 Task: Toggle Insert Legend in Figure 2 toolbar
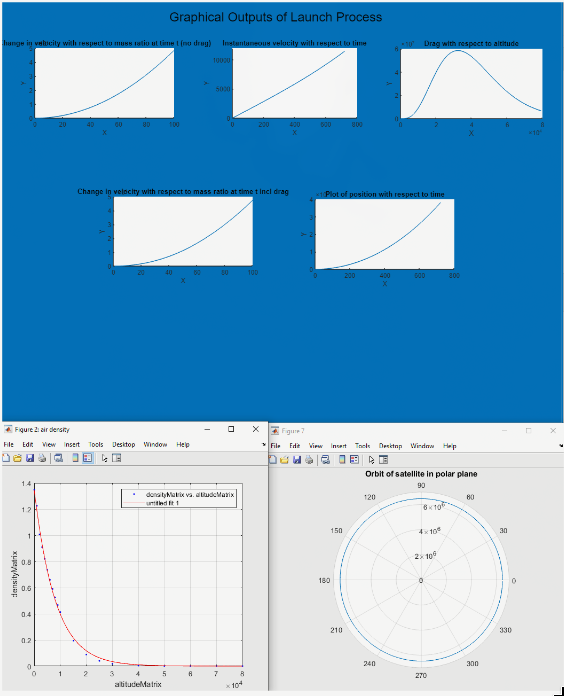(87, 458)
